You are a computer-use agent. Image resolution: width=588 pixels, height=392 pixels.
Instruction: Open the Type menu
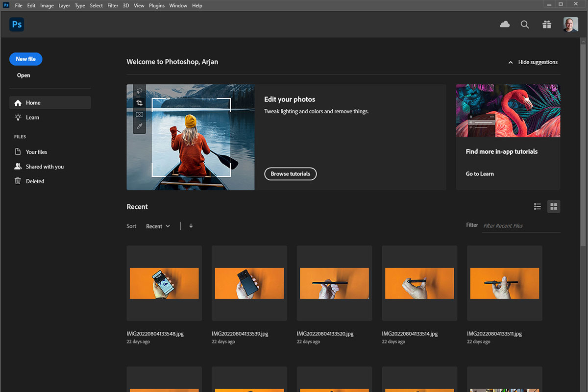pos(80,5)
